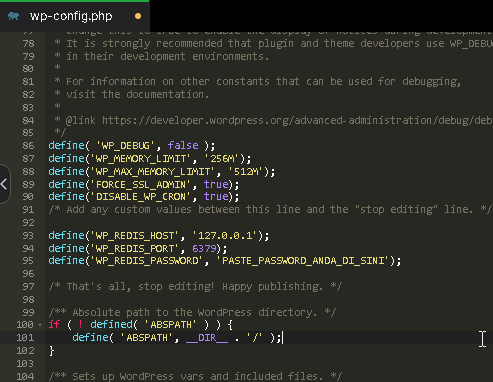This screenshot has width=493, height=382.
Task: Click the 'Add any custom values' comment line
Action: pos(270,210)
